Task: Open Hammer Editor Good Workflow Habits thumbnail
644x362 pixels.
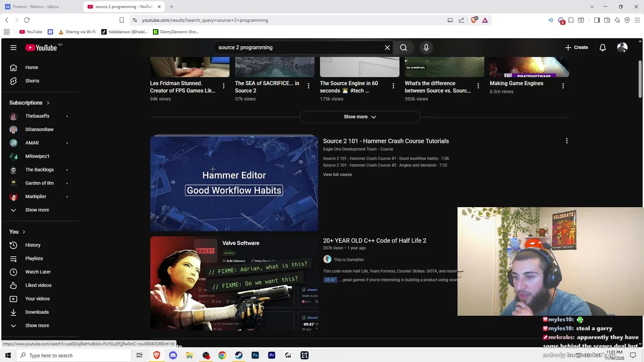Action: (x=234, y=184)
